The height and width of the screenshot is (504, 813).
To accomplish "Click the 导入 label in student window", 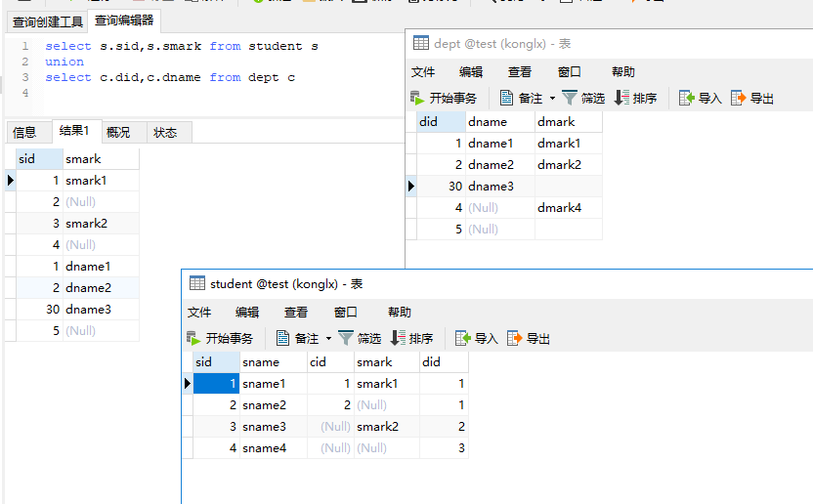I will [x=487, y=339].
